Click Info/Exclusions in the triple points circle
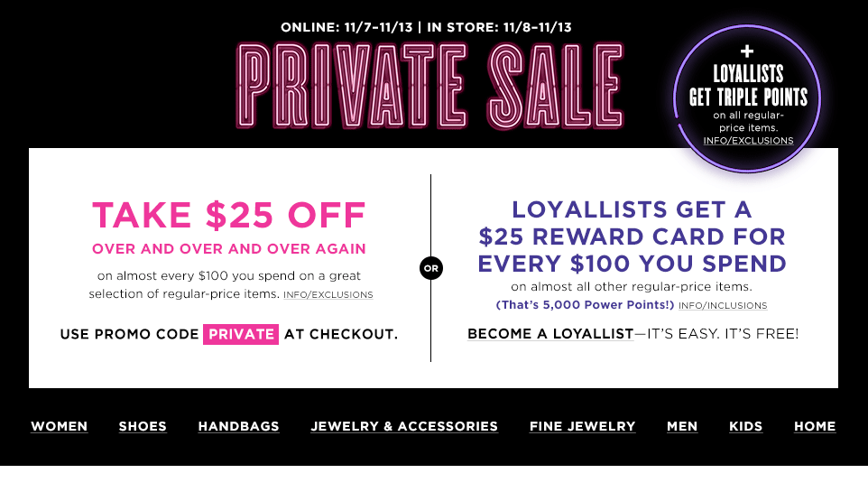This screenshot has width=868, height=501. pyautogui.click(x=748, y=141)
